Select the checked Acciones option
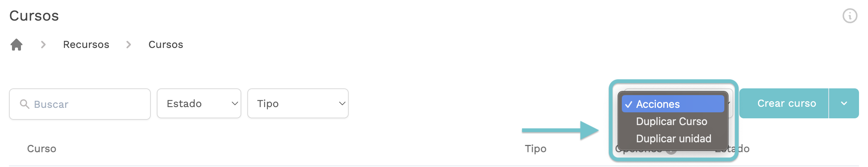Screen dimensions: 868x167 click(x=673, y=104)
